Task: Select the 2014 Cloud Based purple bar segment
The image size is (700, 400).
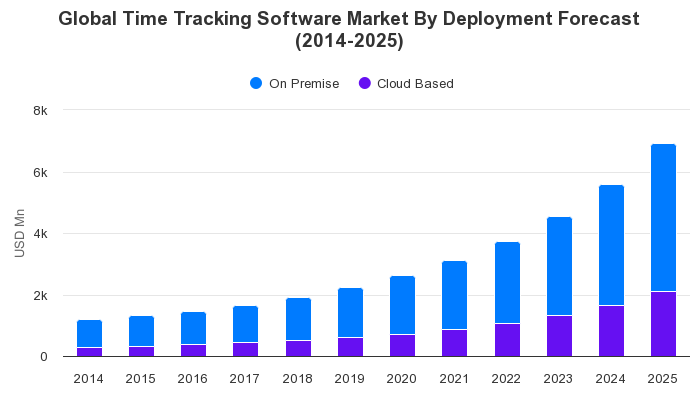Action: click(89, 352)
